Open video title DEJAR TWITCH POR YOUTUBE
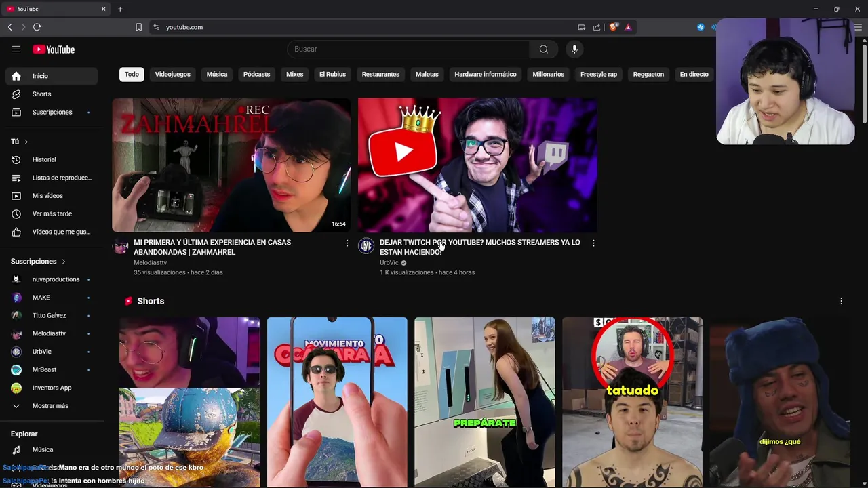The width and height of the screenshot is (868, 488). [479, 247]
